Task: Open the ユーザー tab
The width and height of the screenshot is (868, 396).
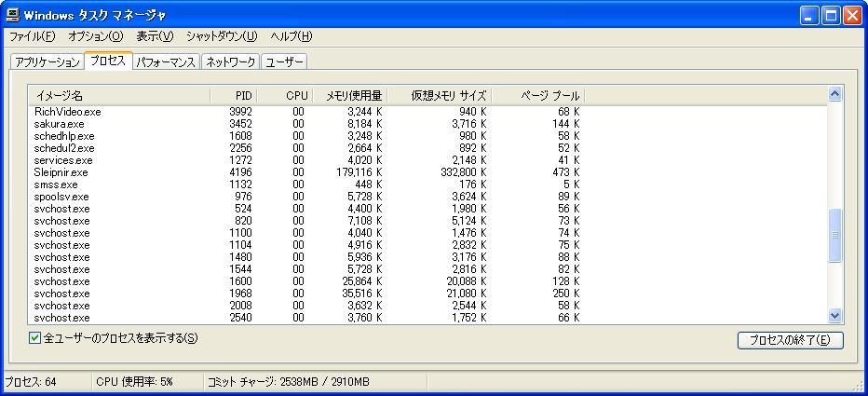Action: 284,62
